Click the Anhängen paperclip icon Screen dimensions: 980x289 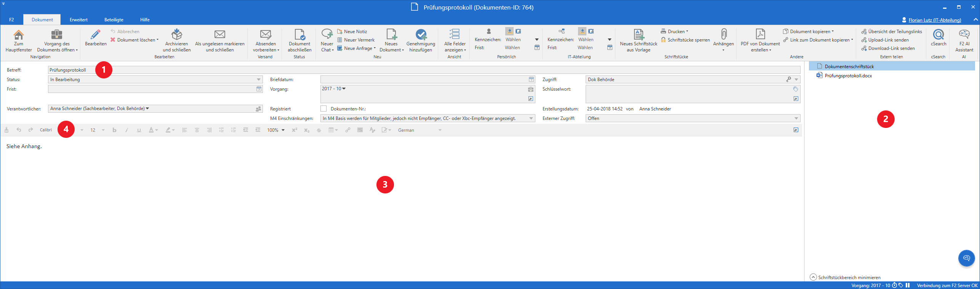click(x=723, y=35)
